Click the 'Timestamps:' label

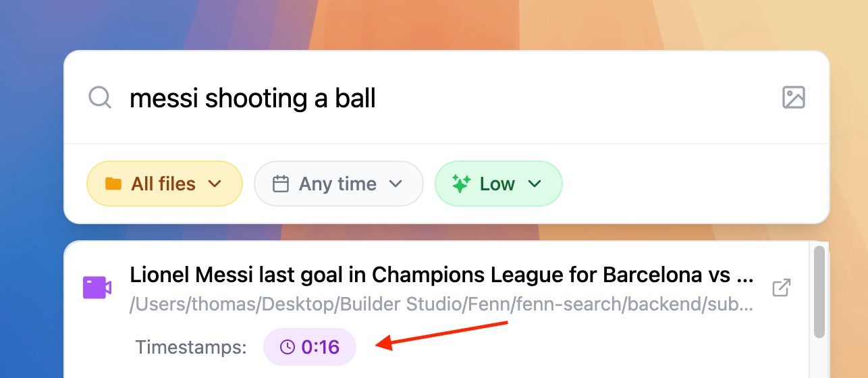pyautogui.click(x=191, y=347)
